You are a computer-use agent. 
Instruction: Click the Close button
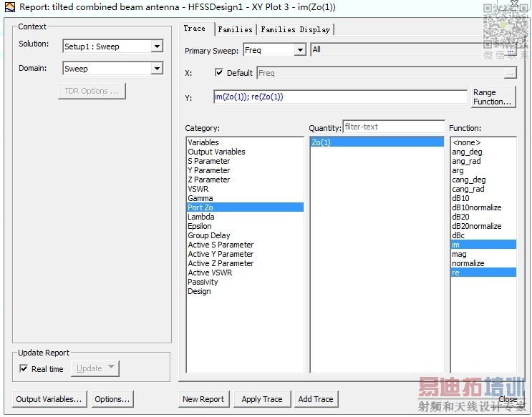point(507,399)
